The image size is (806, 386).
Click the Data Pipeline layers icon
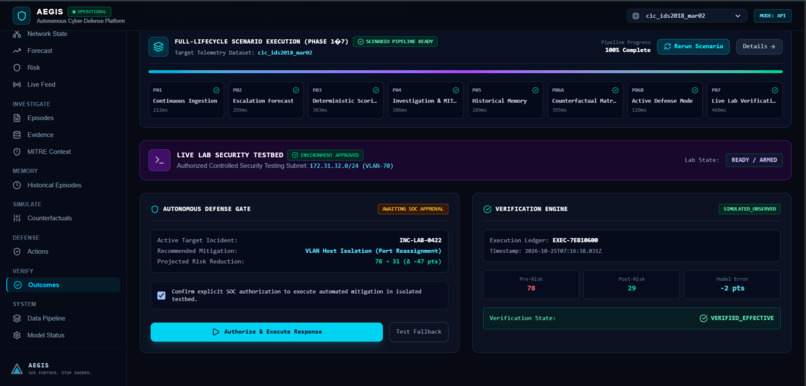tap(17, 318)
